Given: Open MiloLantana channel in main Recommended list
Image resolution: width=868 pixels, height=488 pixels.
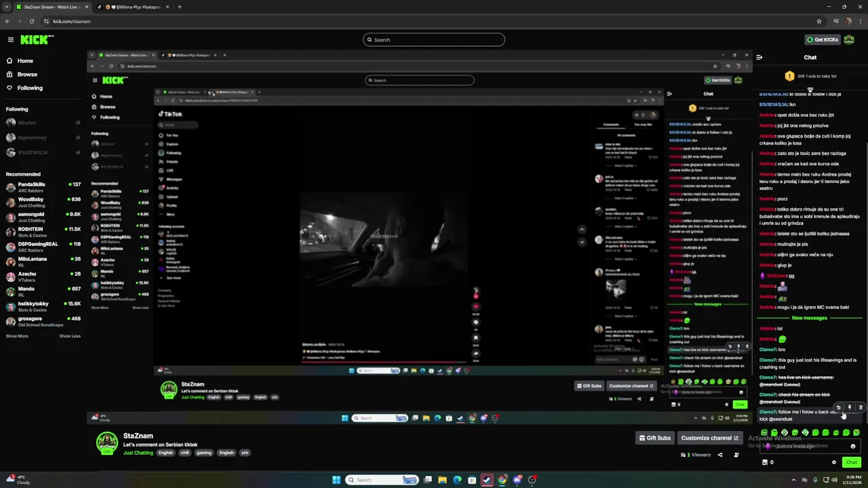Looking at the screenshot, I should (42, 262).
